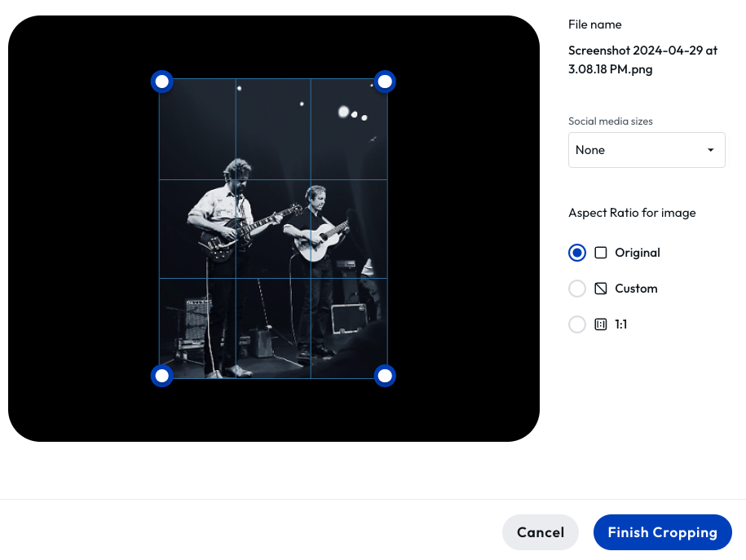The width and height of the screenshot is (746, 560).
Task: Click the Custom crop icon
Action: point(601,289)
